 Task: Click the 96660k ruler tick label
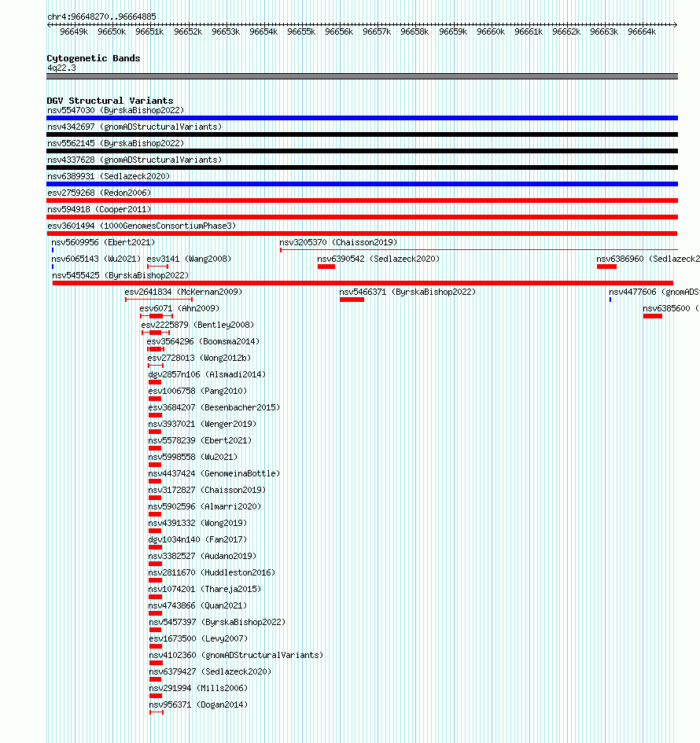(491, 31)
